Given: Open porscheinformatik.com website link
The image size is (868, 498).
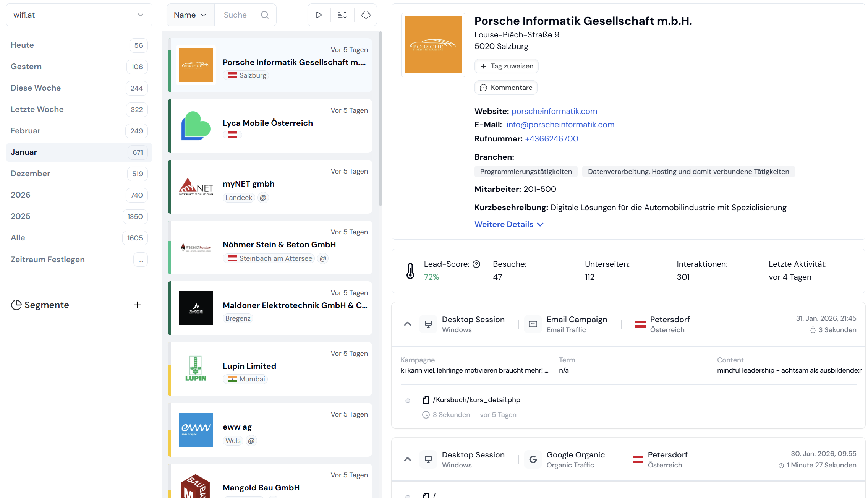Looking at the screenshot, I should tap(554, 111).
